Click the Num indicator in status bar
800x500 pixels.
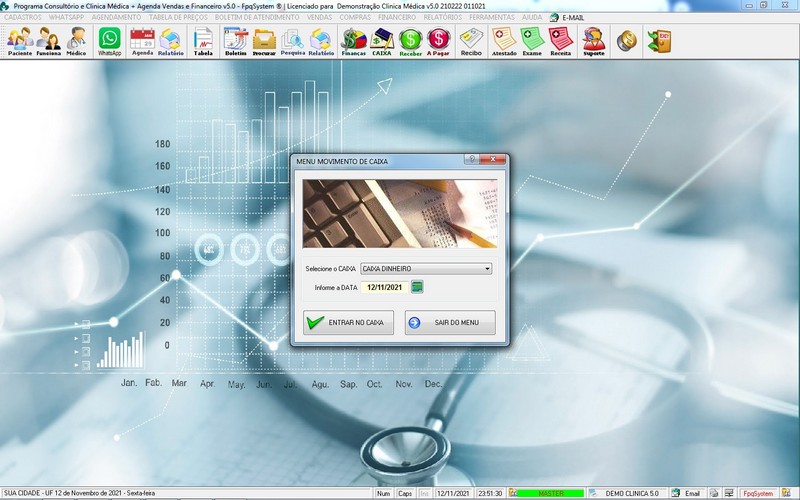(383, 493)
